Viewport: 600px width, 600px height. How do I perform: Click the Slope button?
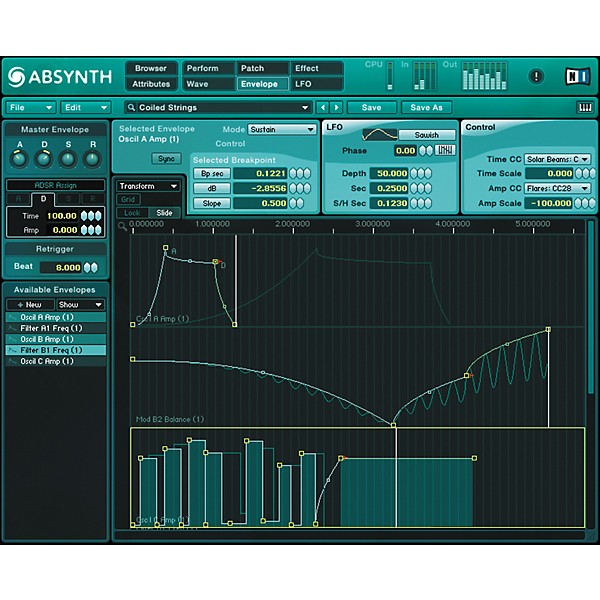pyautogui.click(x=212, y=203)
